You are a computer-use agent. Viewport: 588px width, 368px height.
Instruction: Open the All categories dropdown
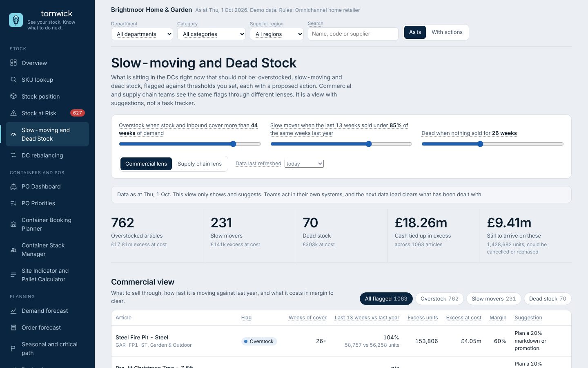coord(212,34)
